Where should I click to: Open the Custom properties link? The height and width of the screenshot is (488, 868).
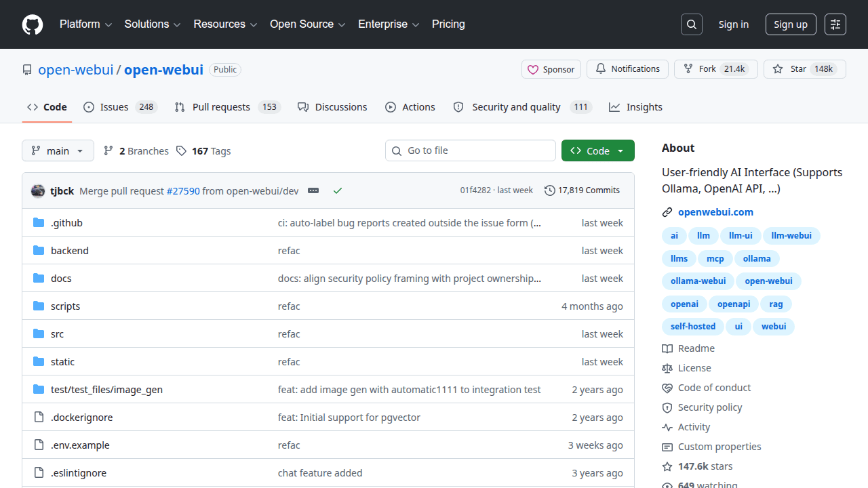tap(719, 447)
